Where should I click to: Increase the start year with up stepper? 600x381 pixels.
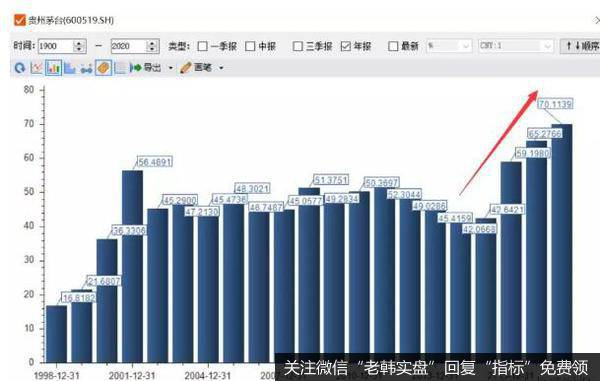79,43
